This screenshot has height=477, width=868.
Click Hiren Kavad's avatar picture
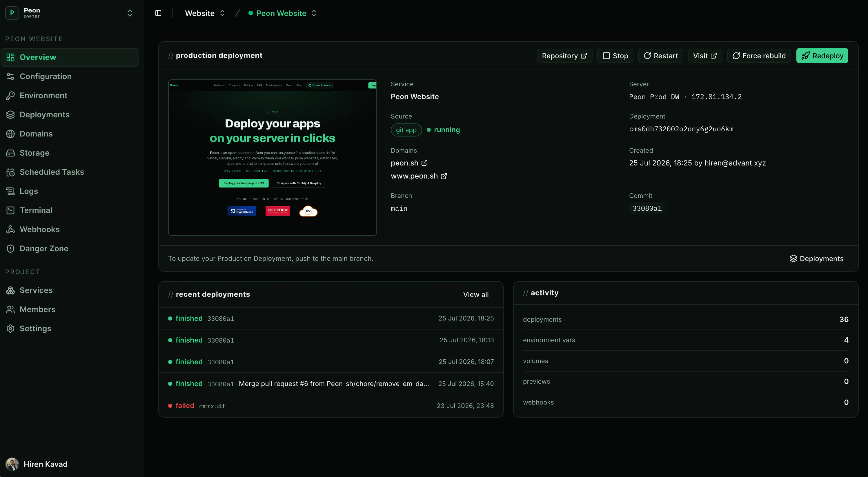12,464
